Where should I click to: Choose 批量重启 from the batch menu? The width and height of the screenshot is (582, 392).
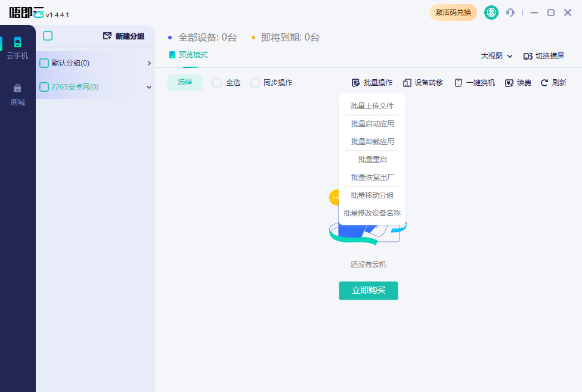pos(372,159)
